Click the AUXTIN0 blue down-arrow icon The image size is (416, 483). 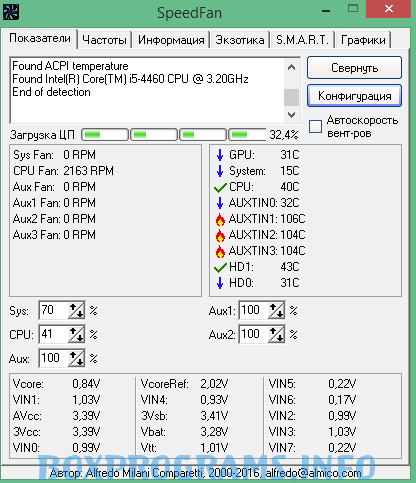220,203
